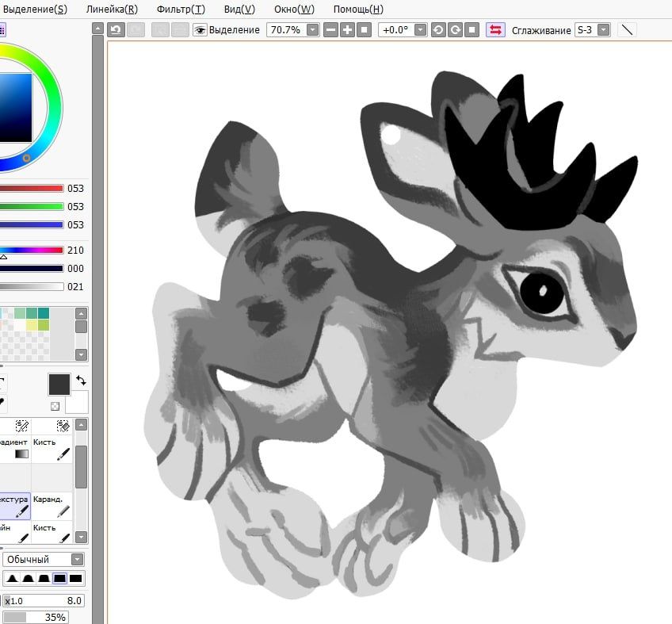Select the teal swatch in the palette
The image size is (672, 624).
pos(44,313)
